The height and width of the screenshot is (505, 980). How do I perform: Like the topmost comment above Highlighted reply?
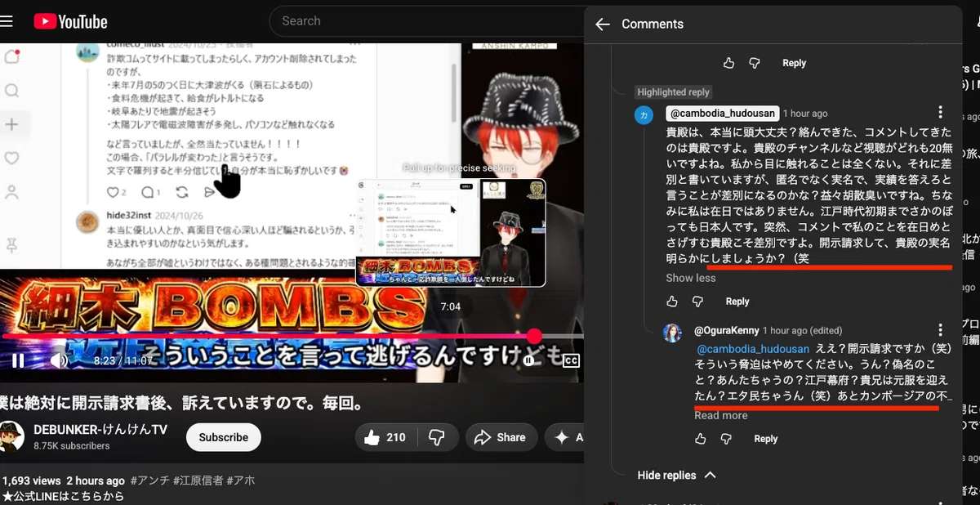(728, 63)
